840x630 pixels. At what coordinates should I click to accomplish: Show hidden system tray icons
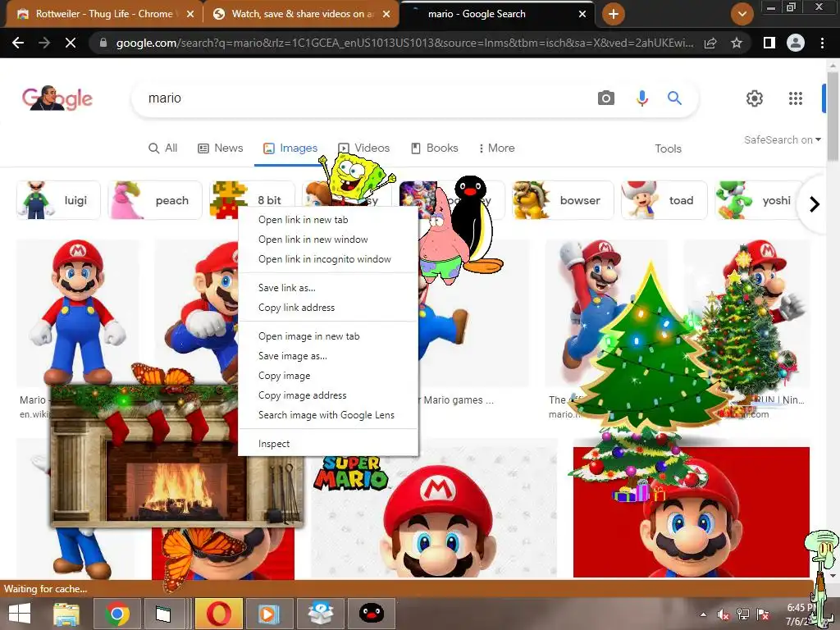(703, 614)
